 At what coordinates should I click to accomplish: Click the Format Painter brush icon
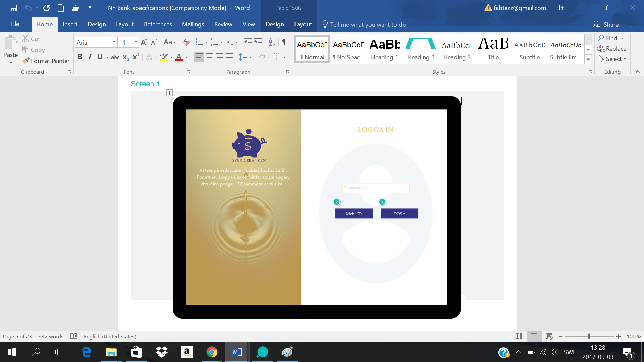click(x=26, y=61)
